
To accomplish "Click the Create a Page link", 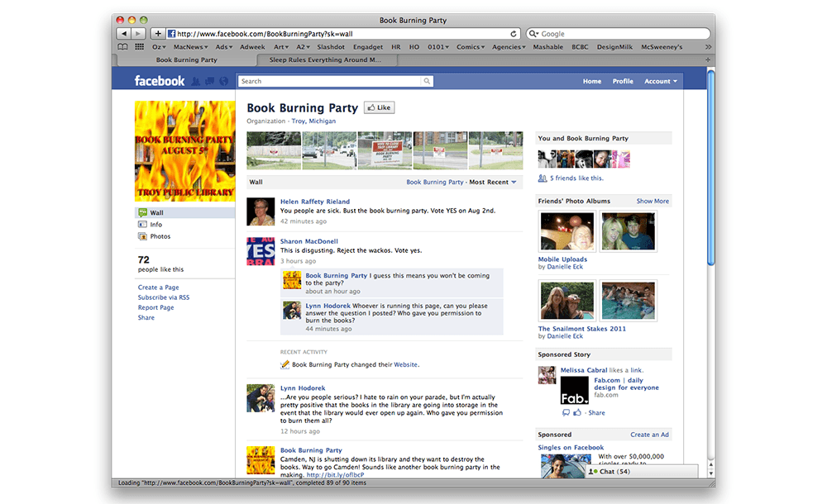I will [x=158, y=288].
